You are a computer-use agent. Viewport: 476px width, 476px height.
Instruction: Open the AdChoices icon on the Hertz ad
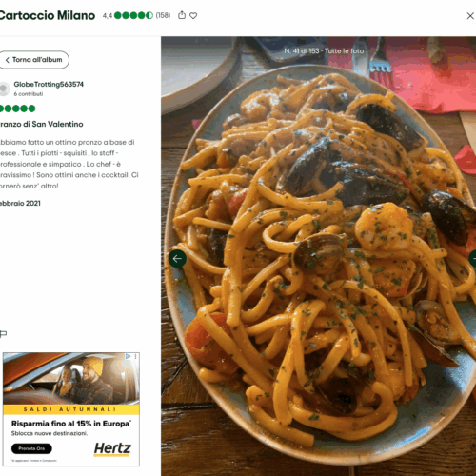128,356
